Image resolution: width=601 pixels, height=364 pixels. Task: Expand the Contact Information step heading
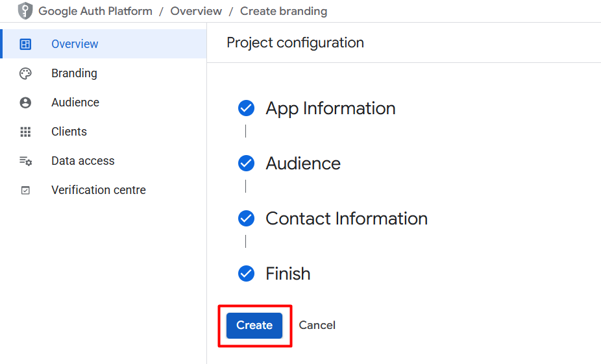[x=347, y=219]
